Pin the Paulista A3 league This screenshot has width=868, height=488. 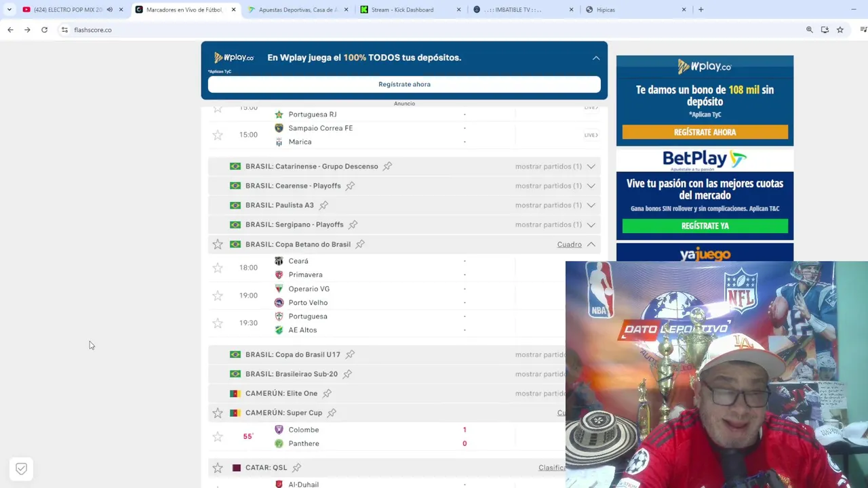pos(323,205)
